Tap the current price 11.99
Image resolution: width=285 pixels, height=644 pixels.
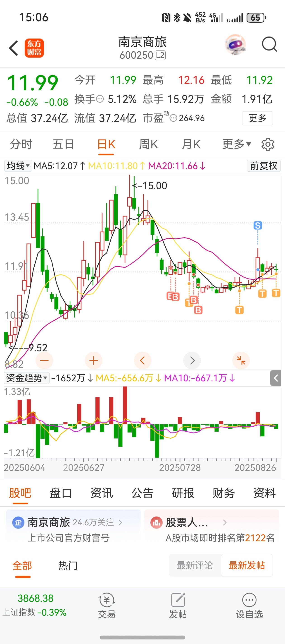click(33, 83)
